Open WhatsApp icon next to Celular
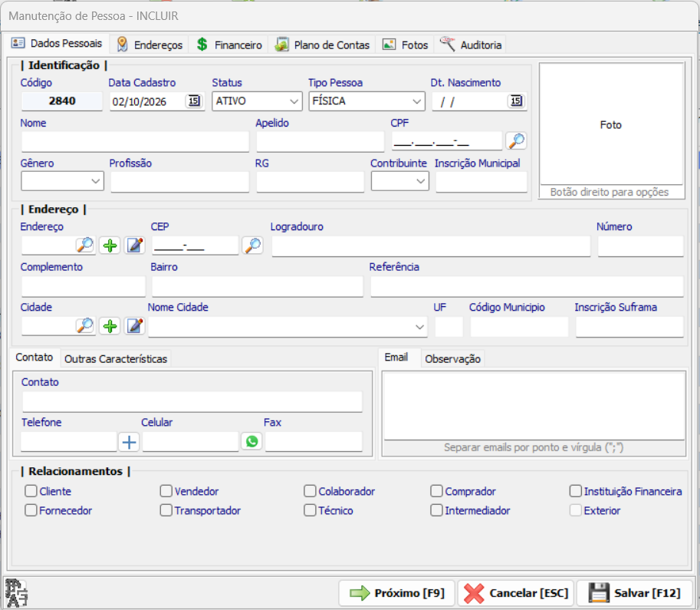This screenshot has width=700, height=610. click(251, 441)
